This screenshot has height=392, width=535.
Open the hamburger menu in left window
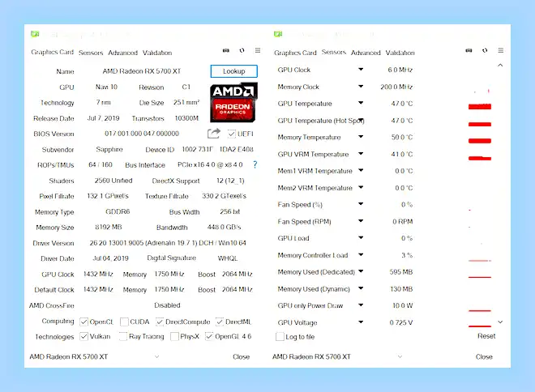(x=258, y=50)
